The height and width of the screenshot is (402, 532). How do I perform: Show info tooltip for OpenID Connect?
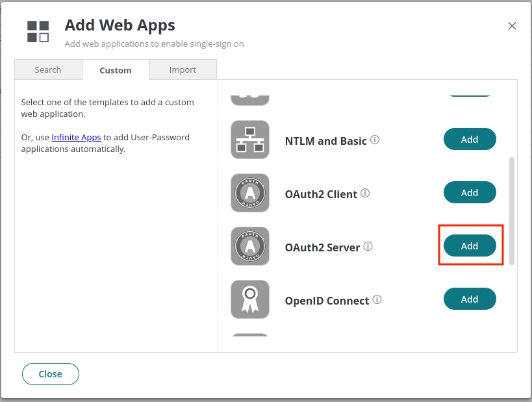(x=377, y=299)
